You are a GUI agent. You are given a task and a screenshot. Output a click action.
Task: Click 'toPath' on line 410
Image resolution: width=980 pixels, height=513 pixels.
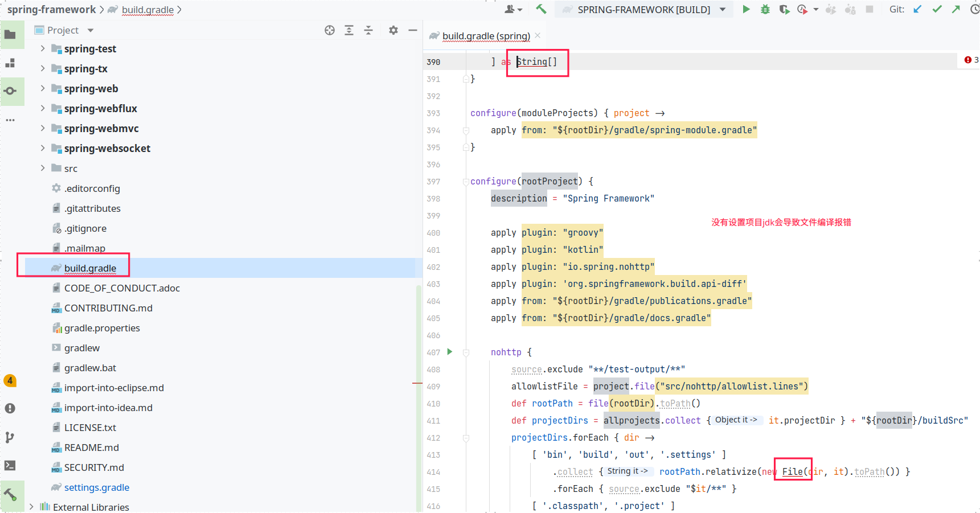click(675, 403)
